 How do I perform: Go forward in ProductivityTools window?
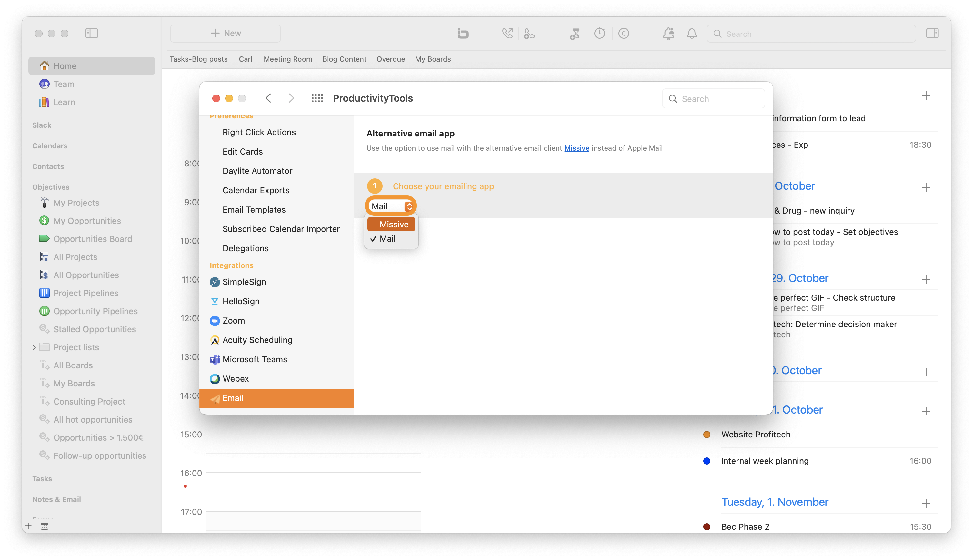tap(292, 98)
